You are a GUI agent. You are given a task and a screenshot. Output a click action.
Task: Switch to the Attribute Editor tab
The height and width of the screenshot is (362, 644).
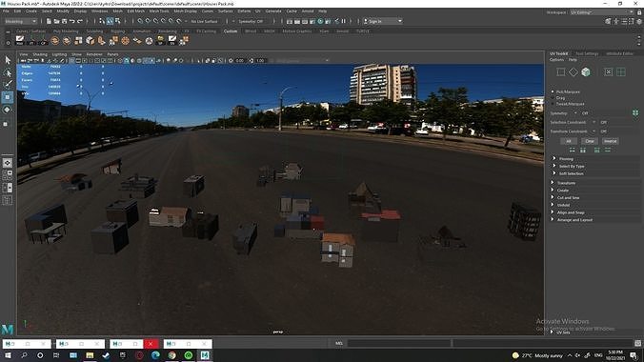(619, 53)
